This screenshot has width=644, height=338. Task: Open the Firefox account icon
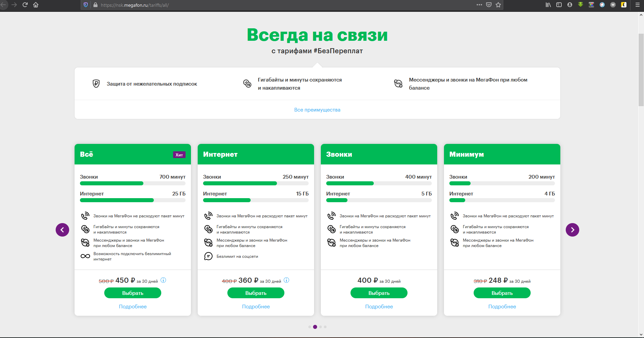coord(570,5)
